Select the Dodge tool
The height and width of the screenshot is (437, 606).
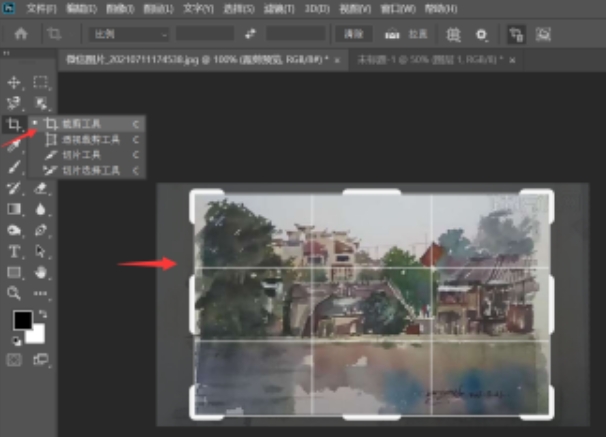pos(14,230)
